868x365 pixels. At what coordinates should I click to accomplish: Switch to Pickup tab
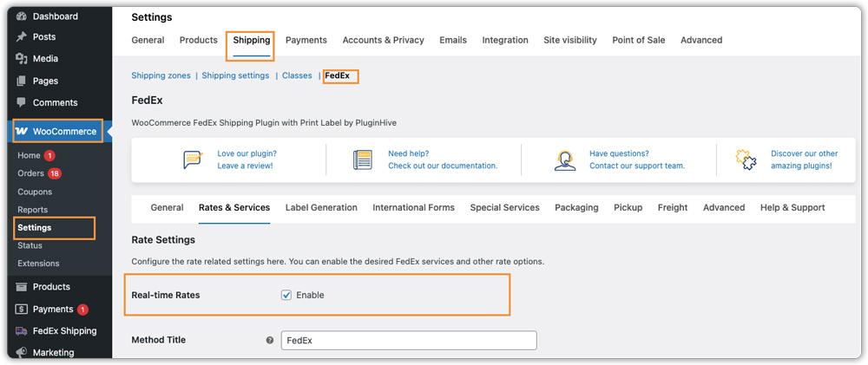(628, 207)
